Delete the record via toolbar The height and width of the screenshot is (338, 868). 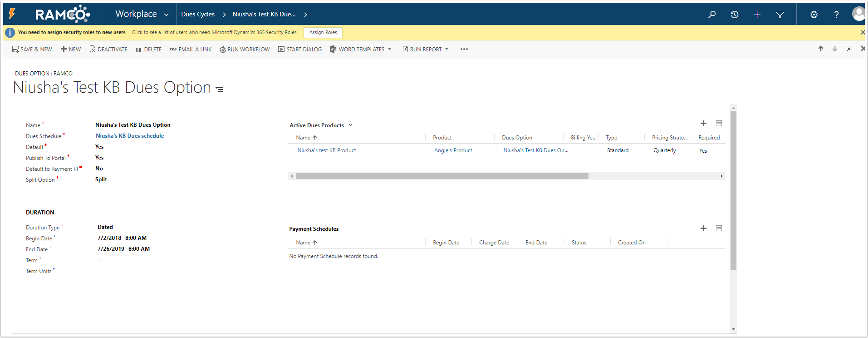click(x=148, y=49)
